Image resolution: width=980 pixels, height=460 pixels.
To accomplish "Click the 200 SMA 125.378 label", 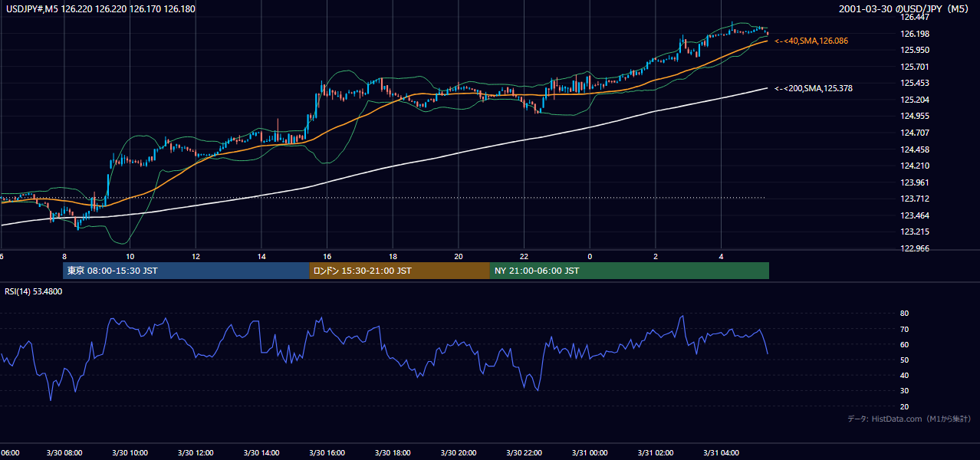I will tap(814, 89).
